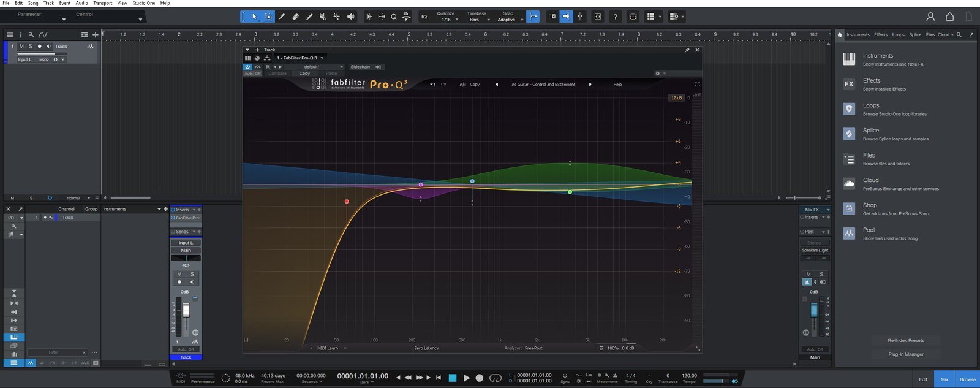Toggle Pro-Q 3 full screen mode
Viewport: 980px width, 388px height.
(x=697, y=84)
